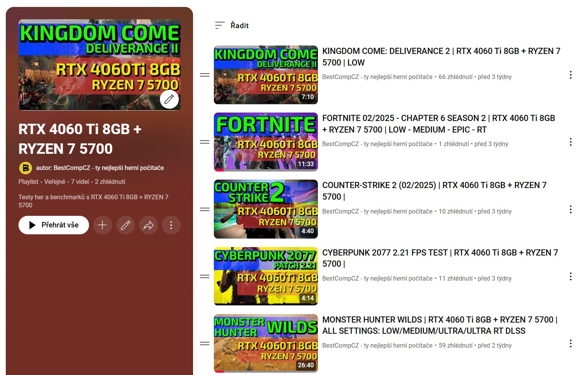The height and width of the screenshot is (375, 588).
Task: Click the '66 zhlédnutí' view count
Action: [455, 77]
